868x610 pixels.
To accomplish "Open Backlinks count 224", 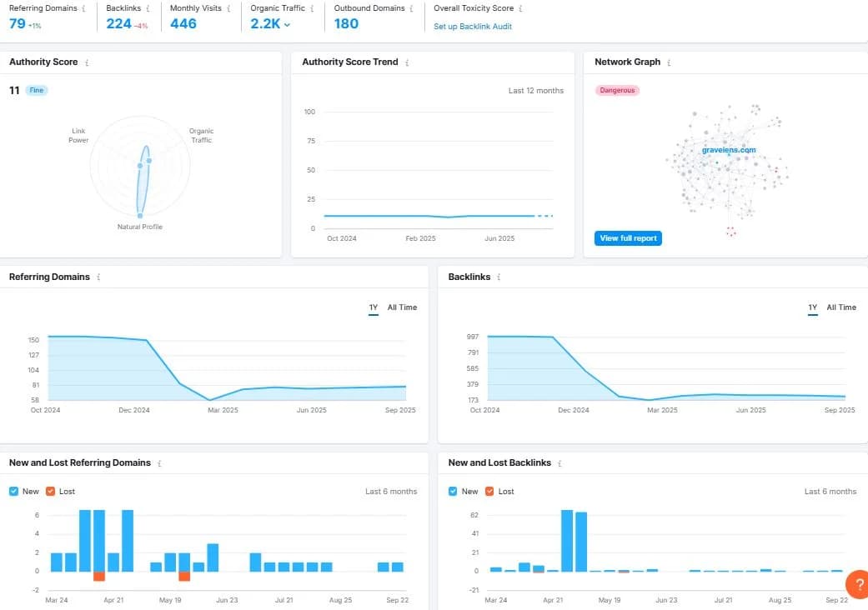I will (x=119, y=24).
